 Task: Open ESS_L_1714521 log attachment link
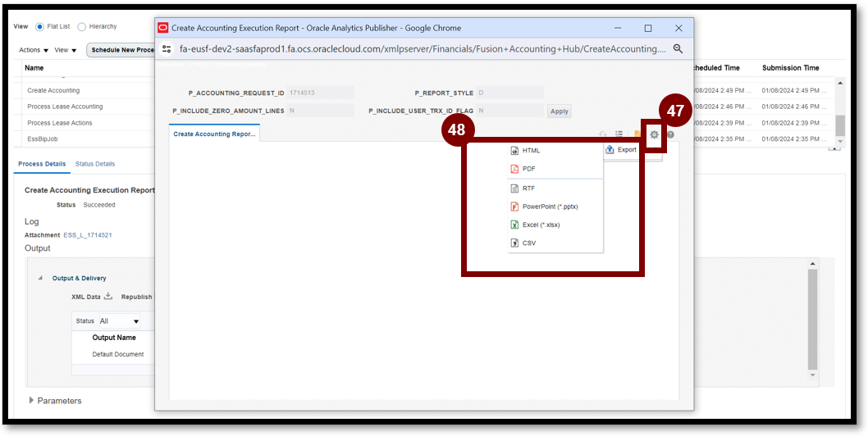(x=88, y=235)
